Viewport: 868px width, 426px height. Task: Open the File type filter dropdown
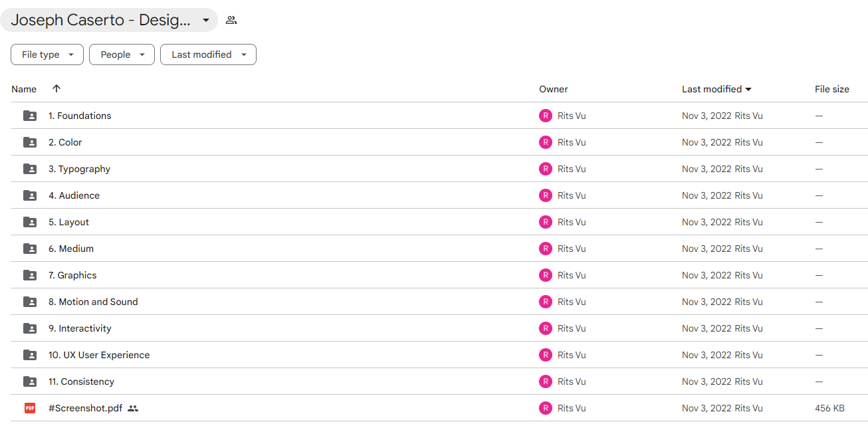click(x=47, y=54)
